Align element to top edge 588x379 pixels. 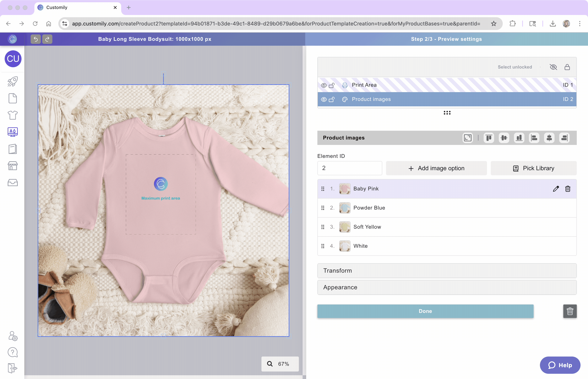click(489, 138)
